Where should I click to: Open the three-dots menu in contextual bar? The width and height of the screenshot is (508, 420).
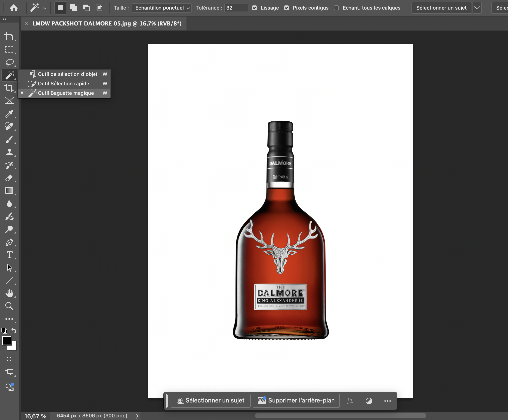tap(387, 401)
